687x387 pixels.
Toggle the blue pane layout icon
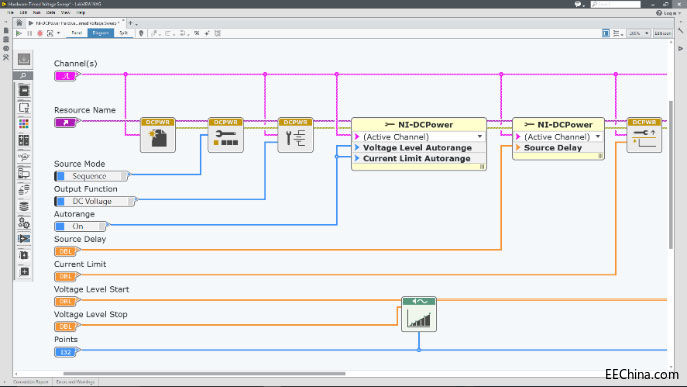pos(606,33)
